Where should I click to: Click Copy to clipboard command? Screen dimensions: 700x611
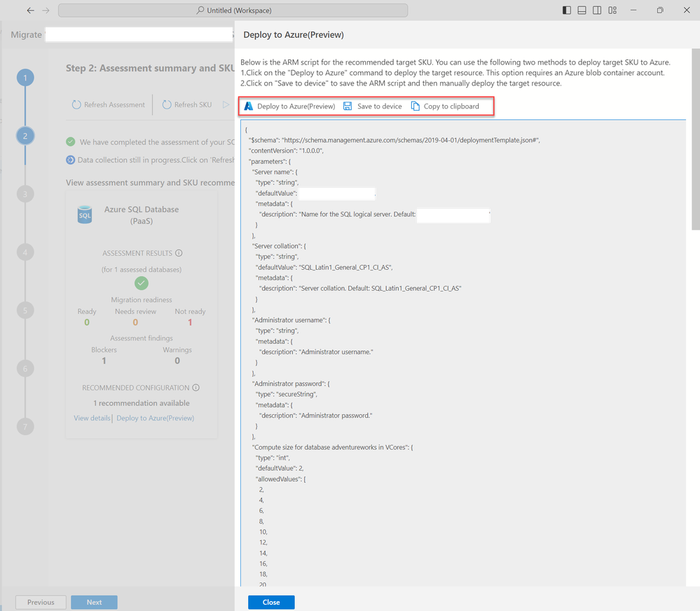(x=446, y=107)
